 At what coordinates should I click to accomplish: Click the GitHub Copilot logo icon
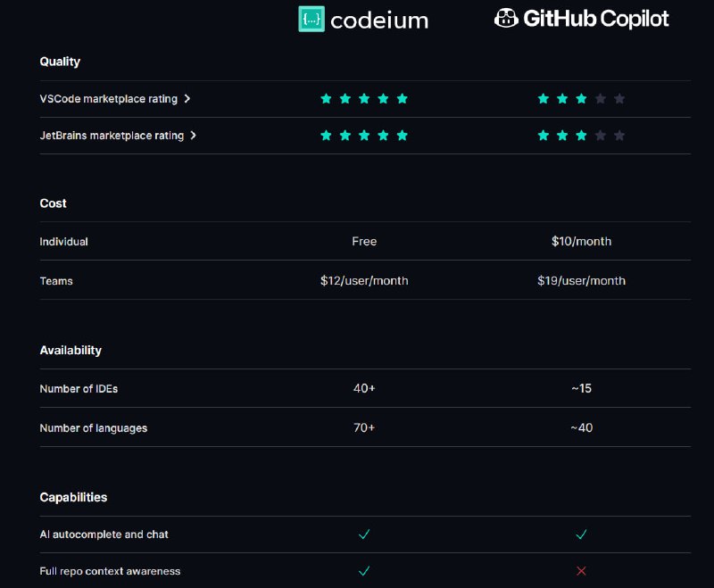(x=506, y=18)
